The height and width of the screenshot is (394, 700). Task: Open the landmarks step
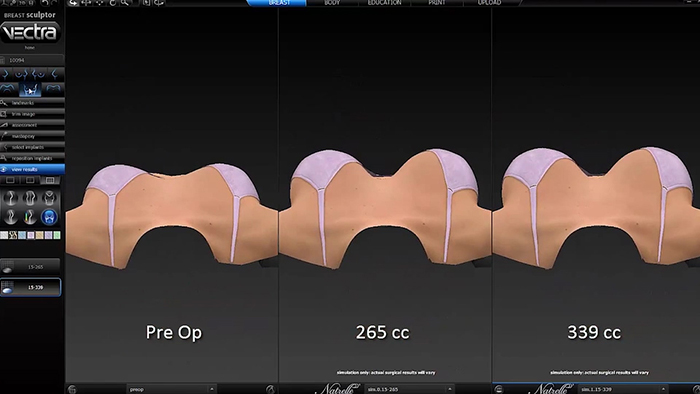32,103
